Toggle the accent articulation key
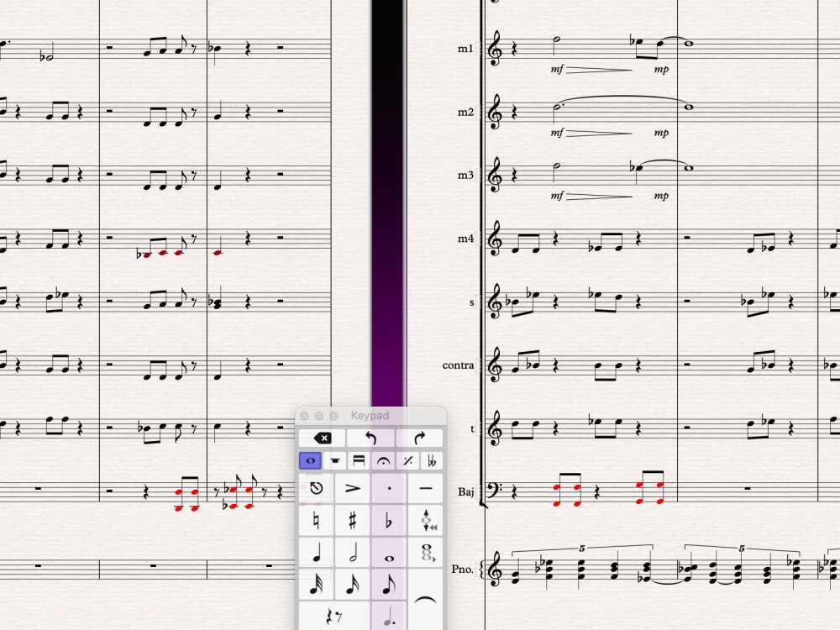Screen dimensions: 840x630 point(352,488)
